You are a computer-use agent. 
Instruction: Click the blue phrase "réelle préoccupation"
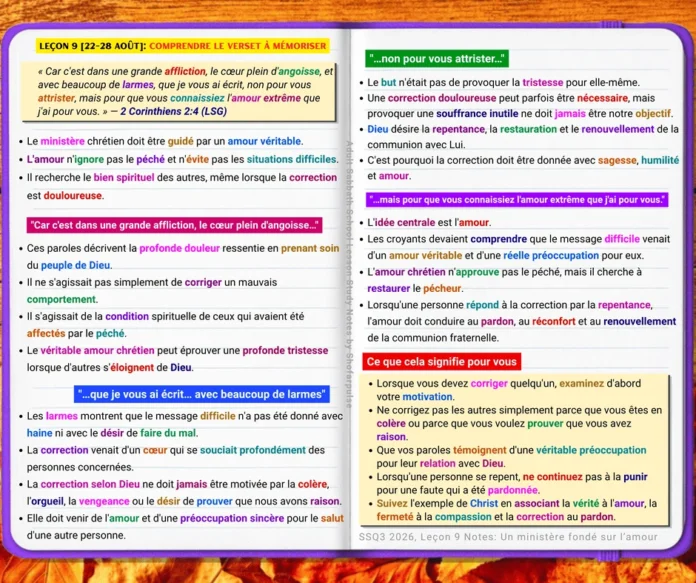click(x=551, y=256)
